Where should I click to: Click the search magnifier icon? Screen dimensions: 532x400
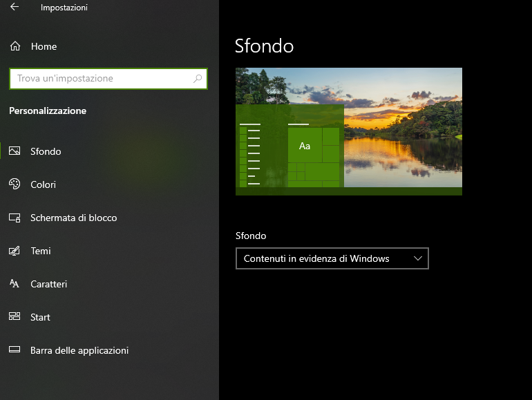pos(198,79)
